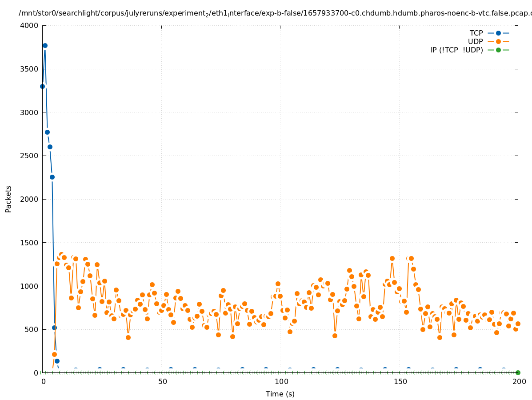Click the 150 tick on the x-axis

tap(400, 382)
